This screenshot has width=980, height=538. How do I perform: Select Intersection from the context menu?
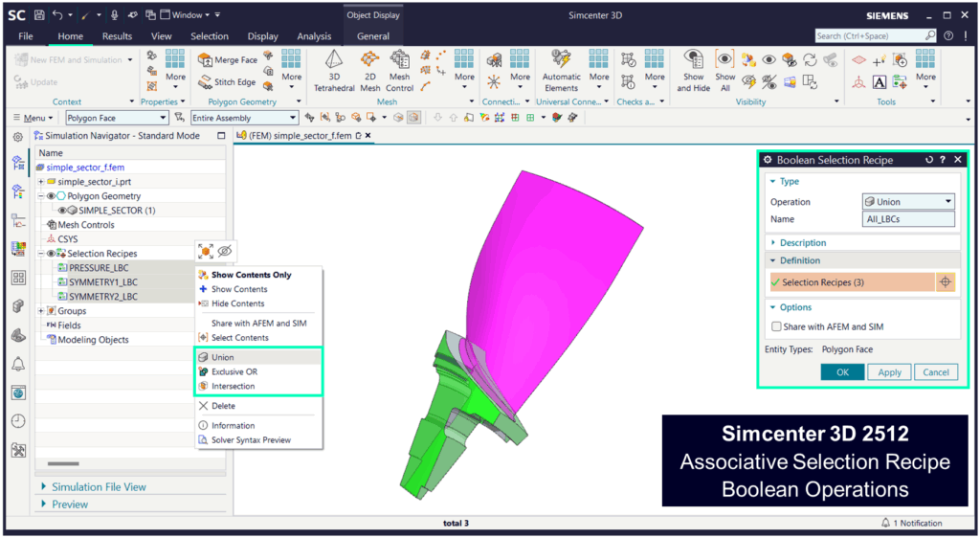(233, 387)
